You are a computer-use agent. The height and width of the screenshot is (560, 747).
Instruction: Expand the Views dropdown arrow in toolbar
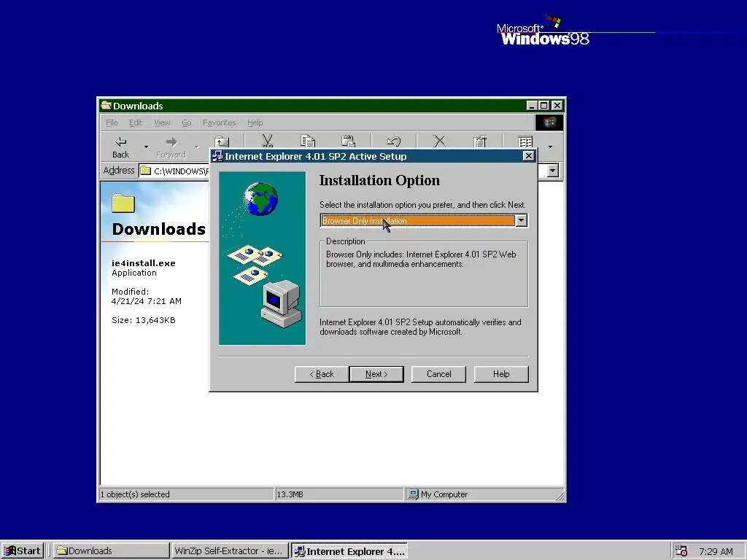coord(550,147)
